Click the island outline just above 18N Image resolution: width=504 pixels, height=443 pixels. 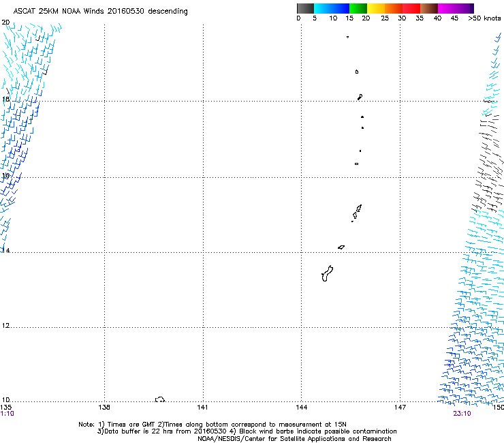(x=360, y=97)
